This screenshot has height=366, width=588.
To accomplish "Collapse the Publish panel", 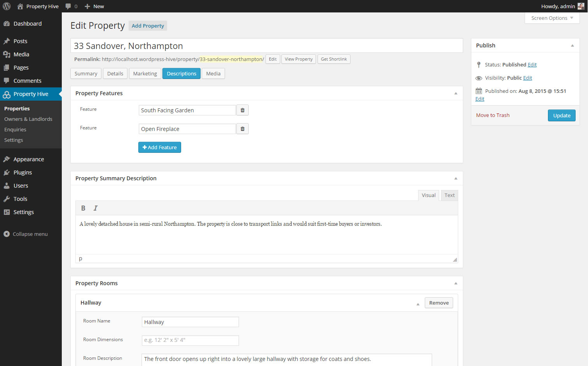I will point(572,45).
